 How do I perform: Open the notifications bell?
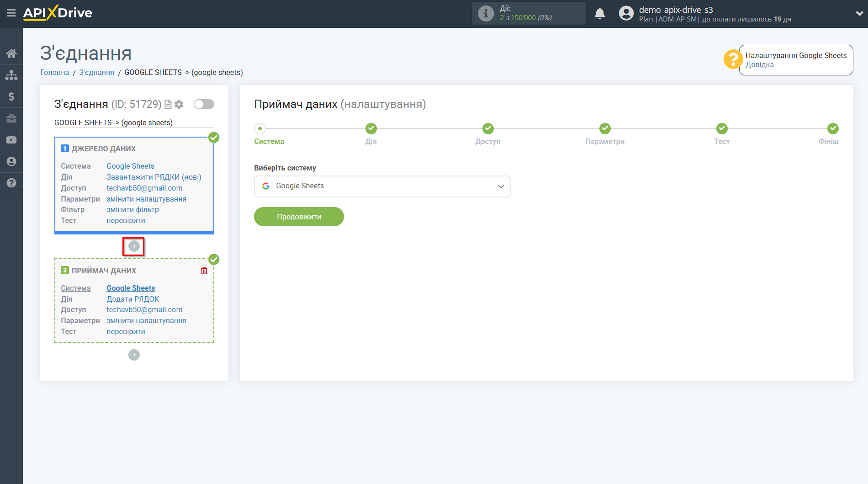click(600, 13)
